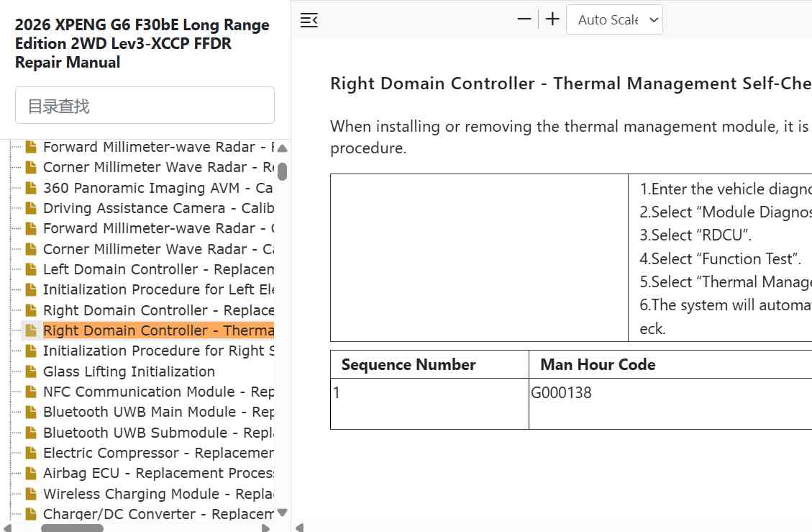This screenshot has height=532, width=812.
Task: Click the sidebar horizontal scrollbar thumb
Action: 73,528
